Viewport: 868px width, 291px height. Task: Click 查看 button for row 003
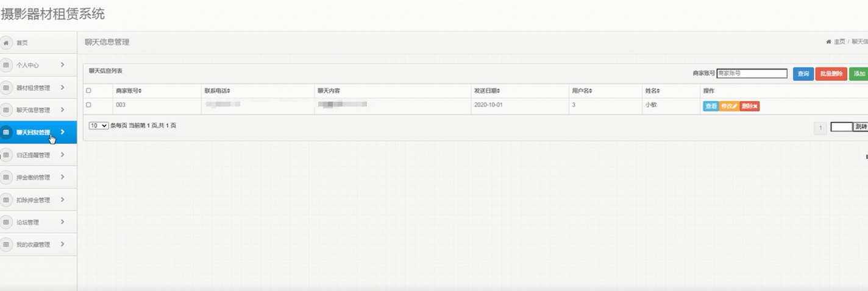click(x=711, y=106)
